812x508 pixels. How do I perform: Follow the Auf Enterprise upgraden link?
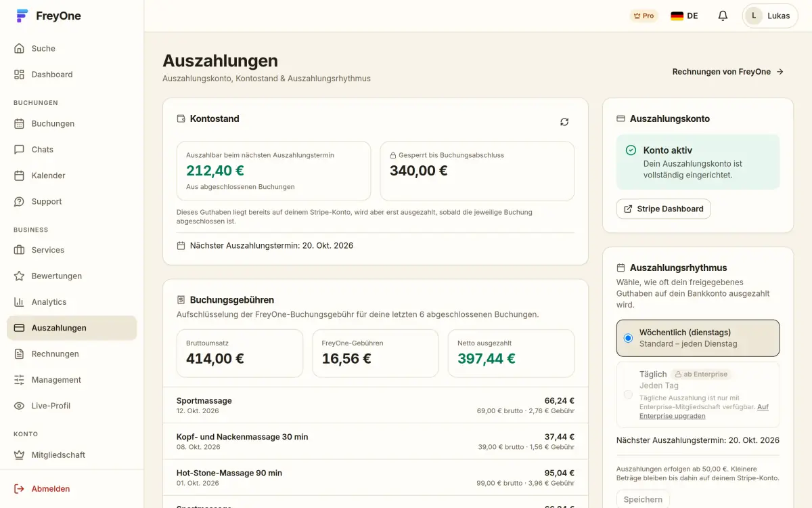point(704,411)
